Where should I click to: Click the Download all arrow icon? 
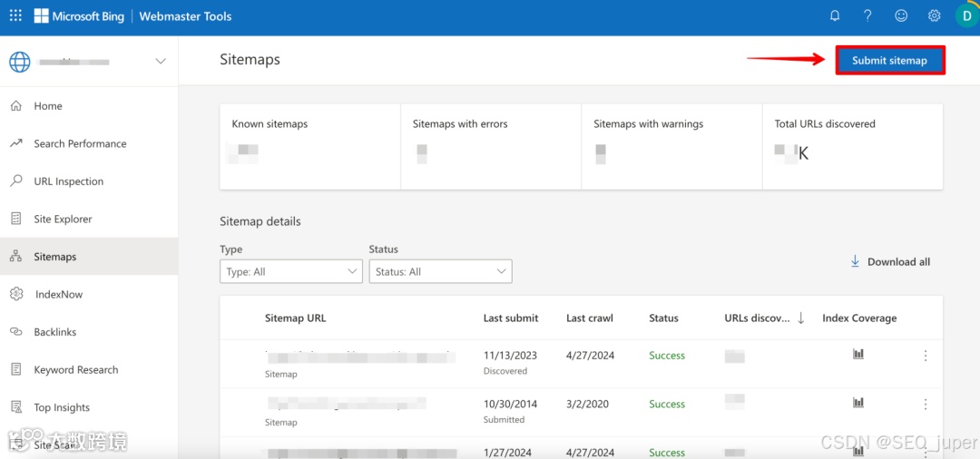[855, 261]
